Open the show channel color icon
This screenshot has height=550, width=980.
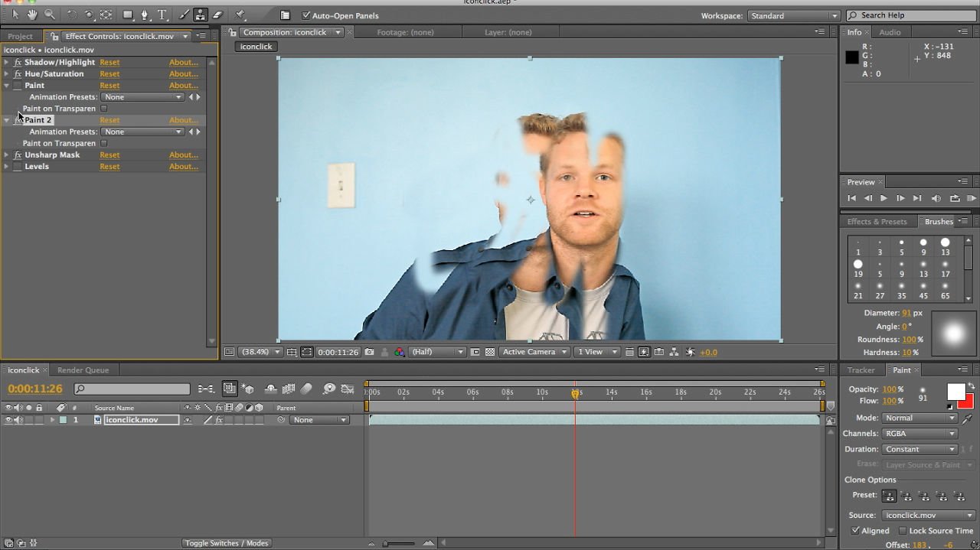point(399,352)
